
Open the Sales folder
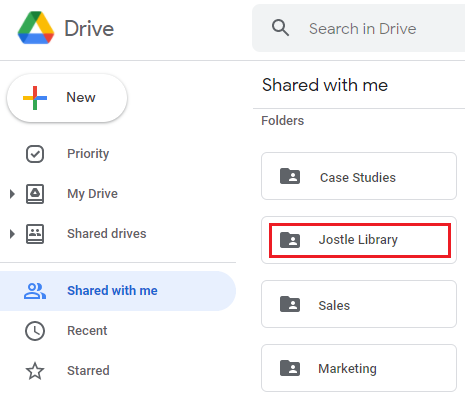click(359, 304)
